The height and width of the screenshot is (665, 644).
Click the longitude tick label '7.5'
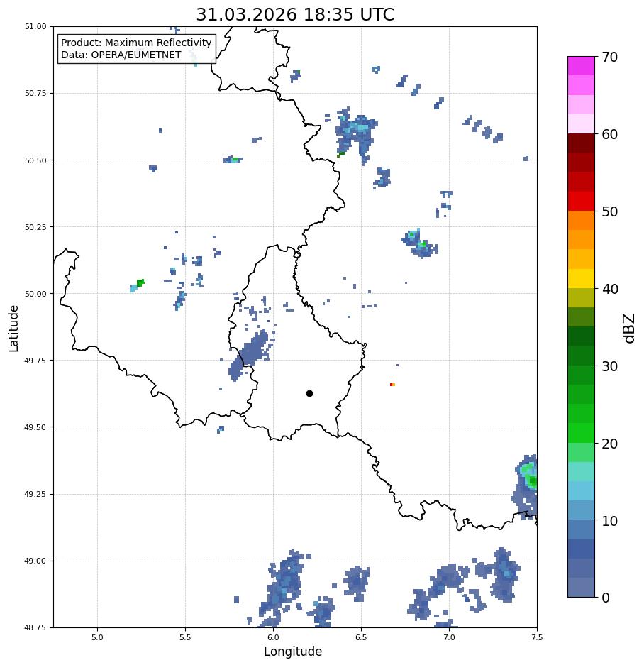point(537,637)
